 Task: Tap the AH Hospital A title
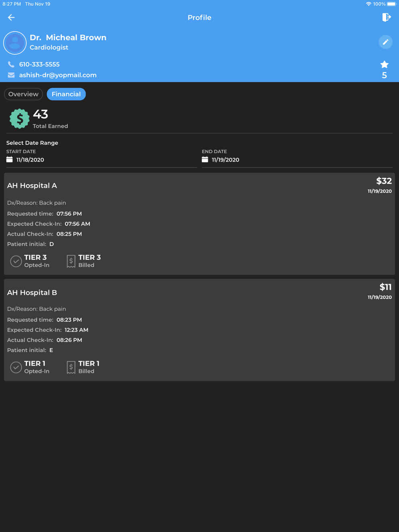coord(32,185)
